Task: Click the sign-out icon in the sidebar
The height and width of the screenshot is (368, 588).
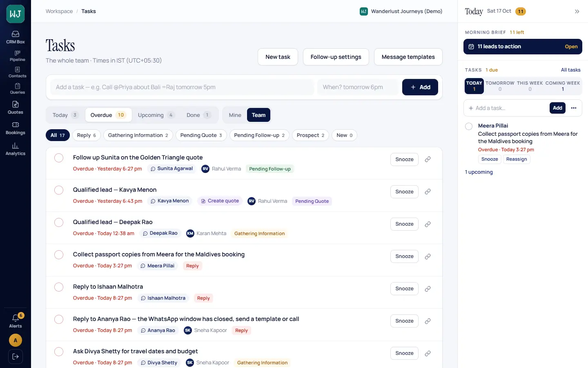Action: coord(16,357)
